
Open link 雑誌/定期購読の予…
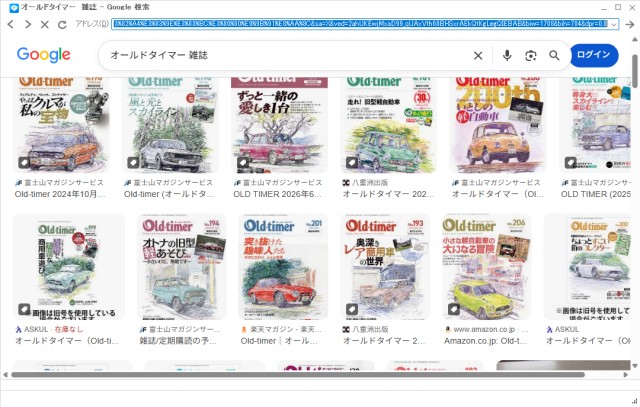[x=178, y=341]
